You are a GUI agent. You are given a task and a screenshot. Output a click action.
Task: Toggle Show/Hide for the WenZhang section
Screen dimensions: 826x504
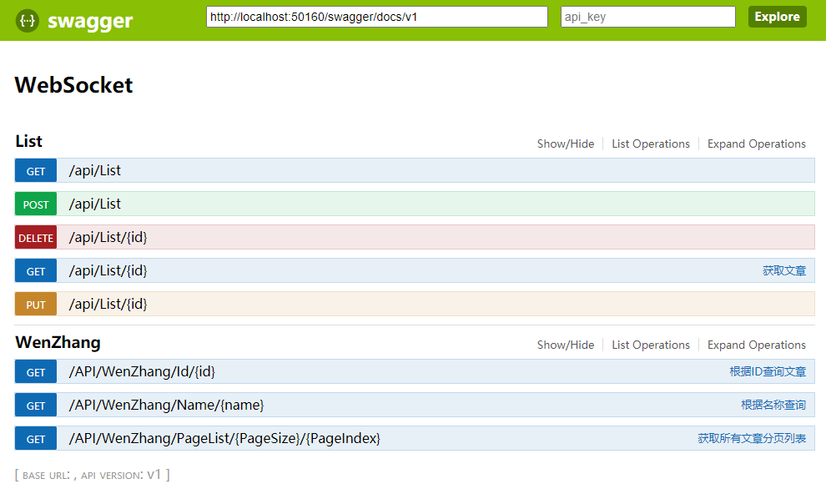point(566,345)
